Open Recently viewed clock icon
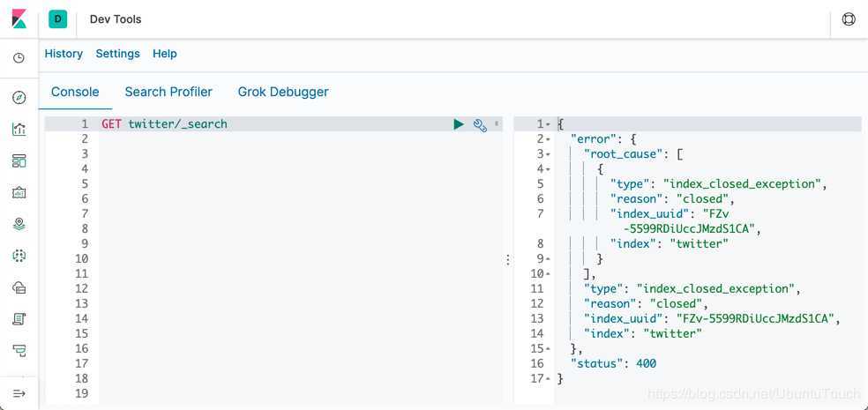868x410 pixels. (x=19, y=57)
